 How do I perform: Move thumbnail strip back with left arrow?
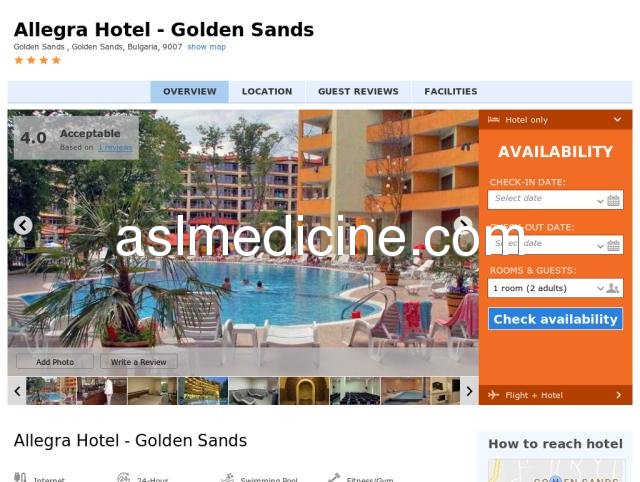click(17, 391)
